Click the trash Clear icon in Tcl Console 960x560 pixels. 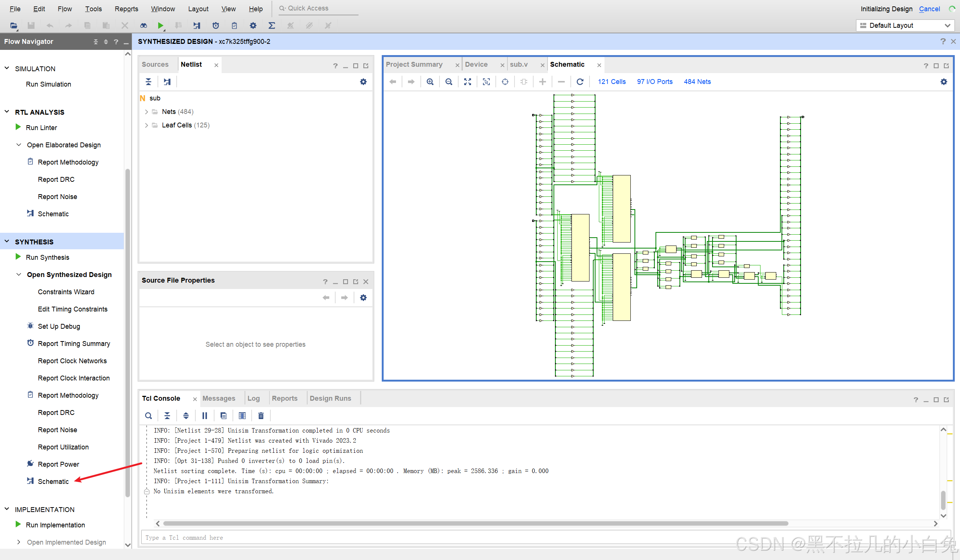click(261, 416)
